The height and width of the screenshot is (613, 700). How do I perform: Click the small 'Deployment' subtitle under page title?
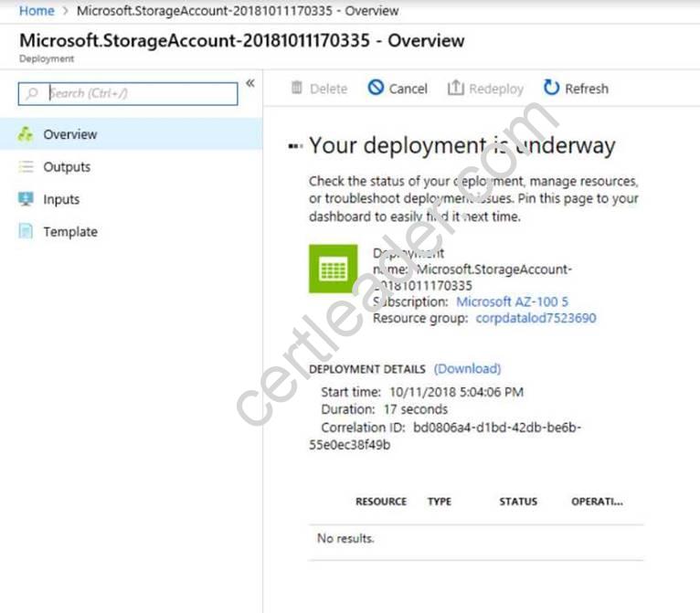47,58
